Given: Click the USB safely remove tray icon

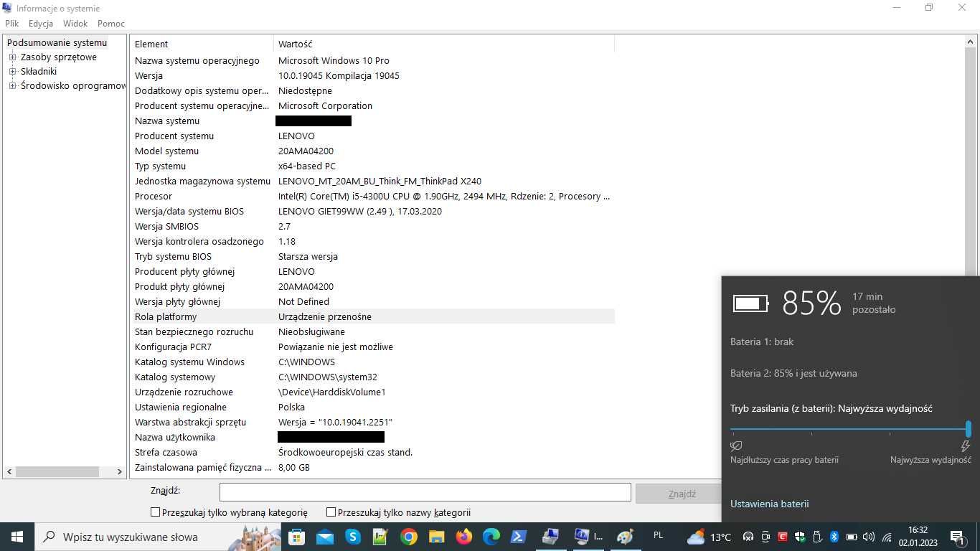Looking at the screenshot, I should tap(817, 537).
